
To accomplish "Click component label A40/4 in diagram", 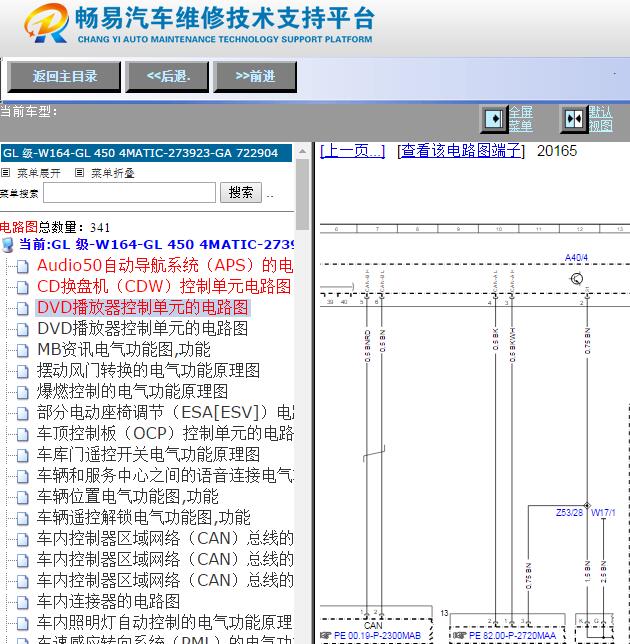I will 576,258.
